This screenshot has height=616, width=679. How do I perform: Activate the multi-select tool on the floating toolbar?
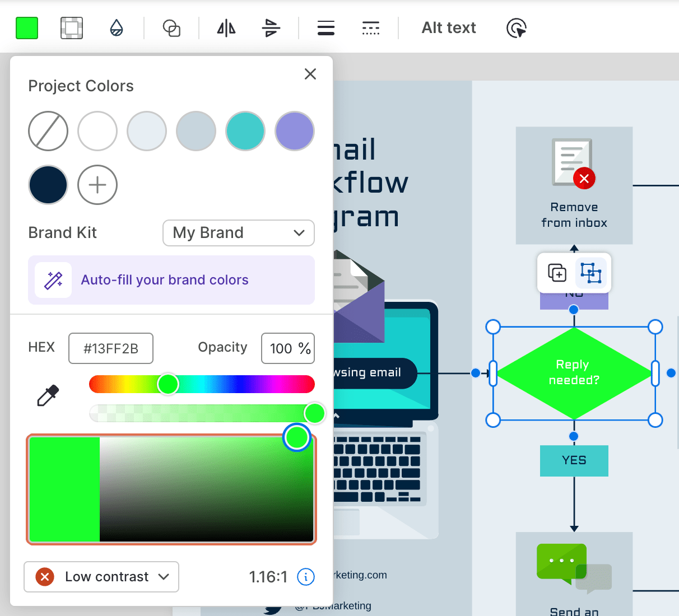[x=591, y=273]
